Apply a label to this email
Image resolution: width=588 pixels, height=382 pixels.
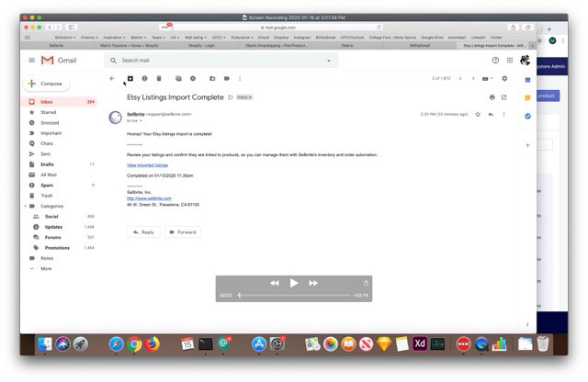click(227, 78)
